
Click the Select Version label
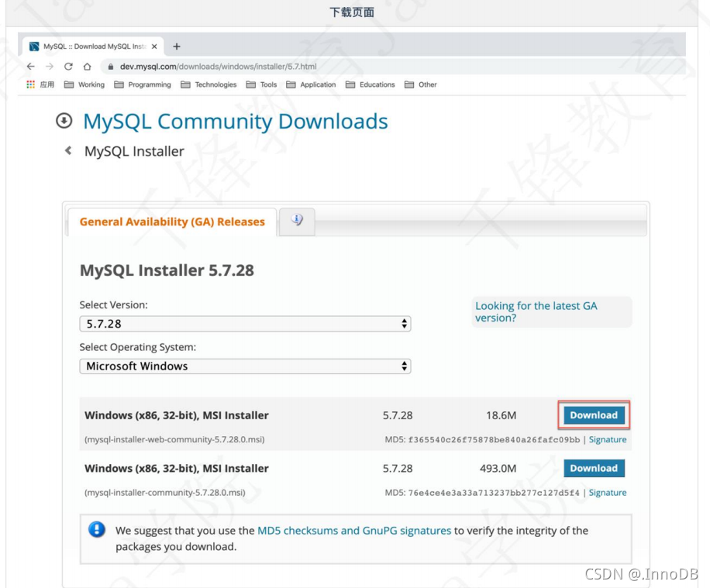(114, 305)
